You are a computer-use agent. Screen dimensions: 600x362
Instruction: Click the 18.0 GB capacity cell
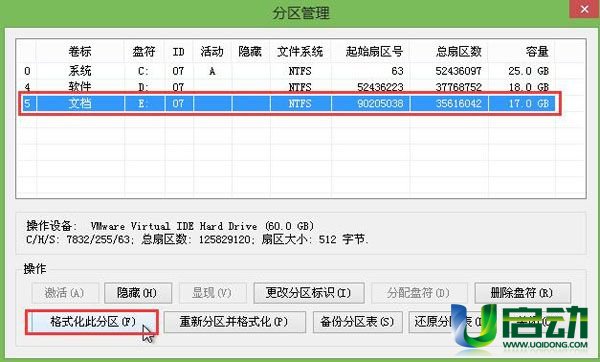(528, 87)
